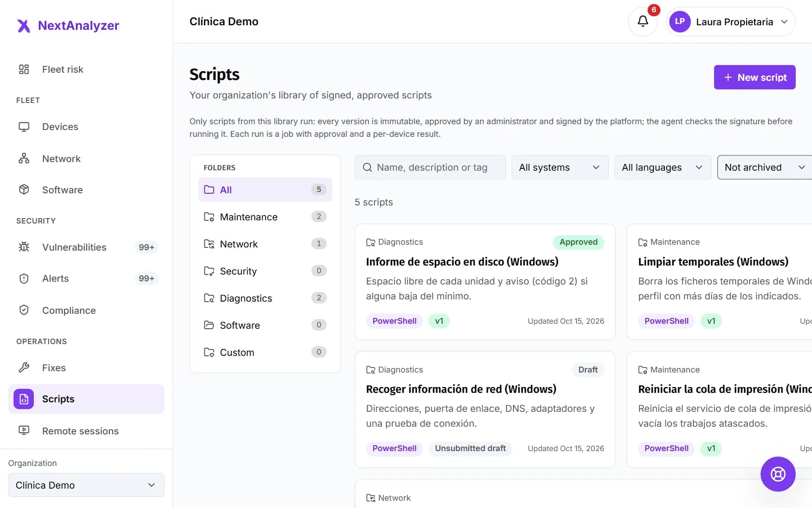Click the New script button
This screenshot has width=812, height=508.
(754, 77)
